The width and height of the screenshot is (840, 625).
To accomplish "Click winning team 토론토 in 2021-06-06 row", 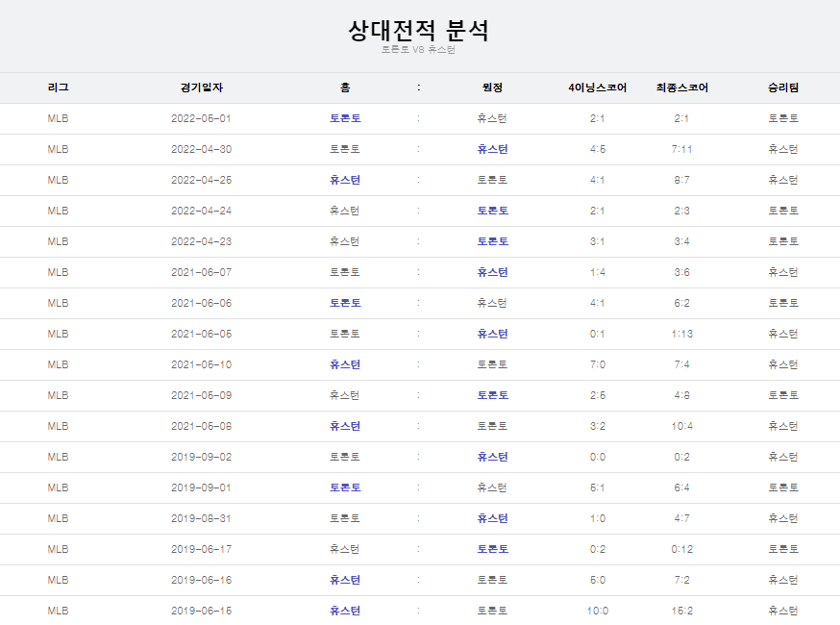I will click(783, 304).
